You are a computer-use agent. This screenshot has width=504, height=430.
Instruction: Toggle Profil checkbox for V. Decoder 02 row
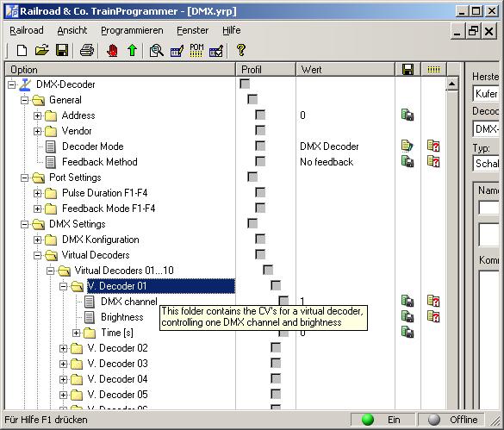[276, 347]
